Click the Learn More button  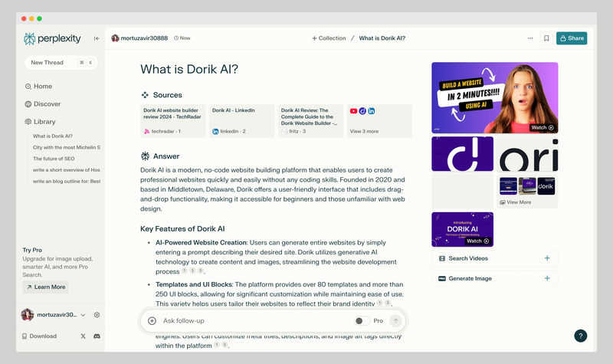(x=45, y=287)
